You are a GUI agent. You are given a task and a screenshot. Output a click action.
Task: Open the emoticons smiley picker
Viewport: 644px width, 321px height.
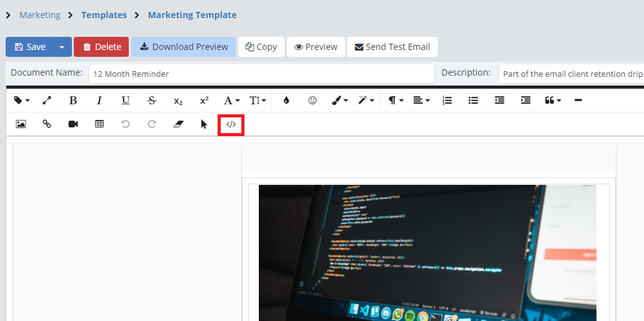click(313, 101)
